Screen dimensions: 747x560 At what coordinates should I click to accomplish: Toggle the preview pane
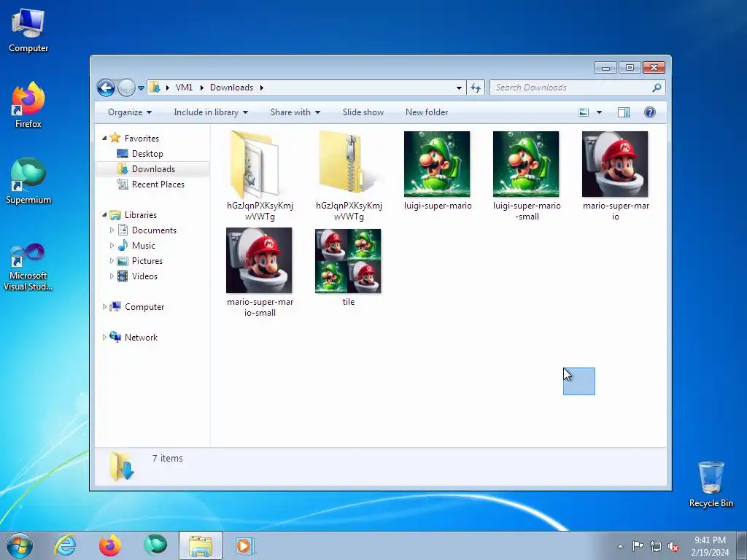click(623, 112)
